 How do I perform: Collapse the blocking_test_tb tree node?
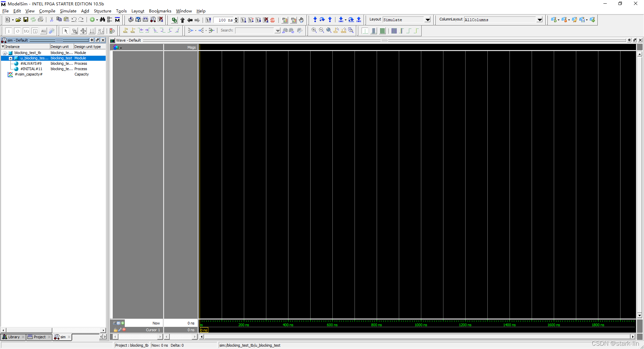click(x=5, y=53)
